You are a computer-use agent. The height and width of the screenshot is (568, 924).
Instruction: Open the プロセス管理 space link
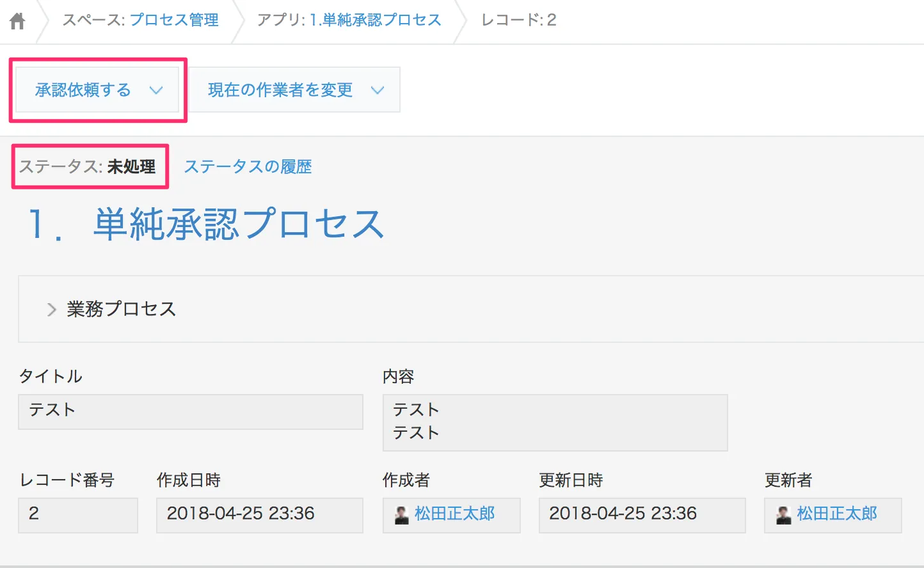(x=174, y=20)
